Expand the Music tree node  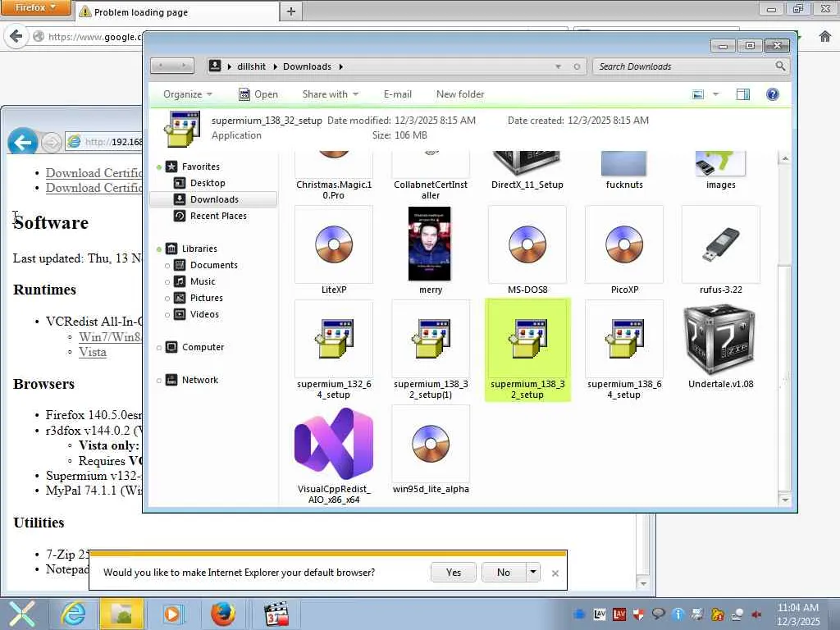tap(167, 282)
